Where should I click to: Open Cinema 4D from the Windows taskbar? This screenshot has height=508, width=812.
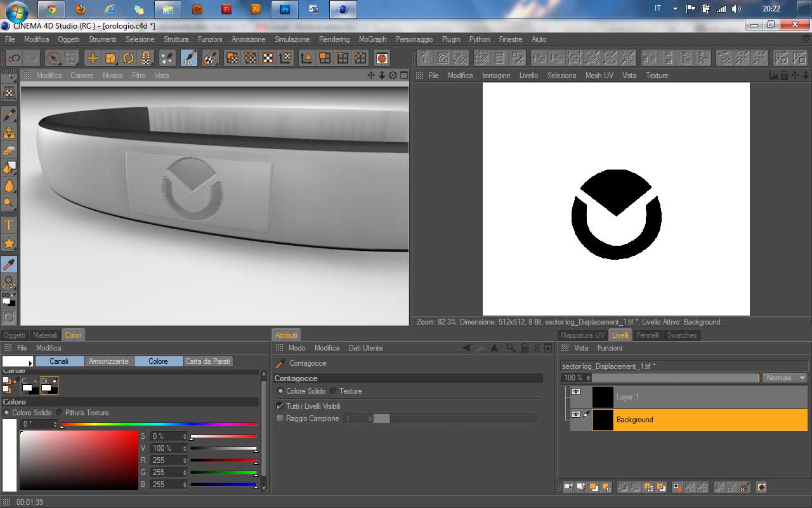(343, 10)
